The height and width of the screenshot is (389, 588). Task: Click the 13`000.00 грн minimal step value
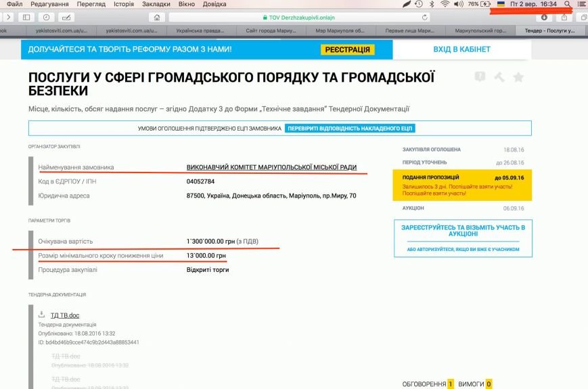click(206, 256)
